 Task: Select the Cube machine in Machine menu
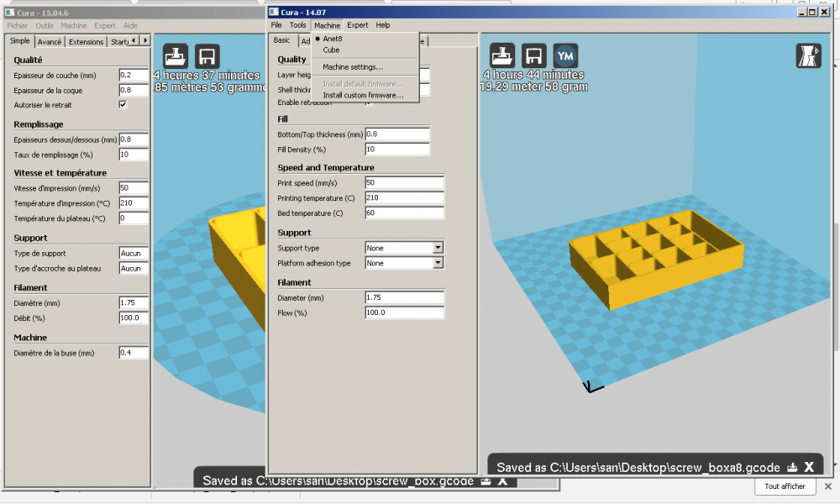tap(331, 50)
